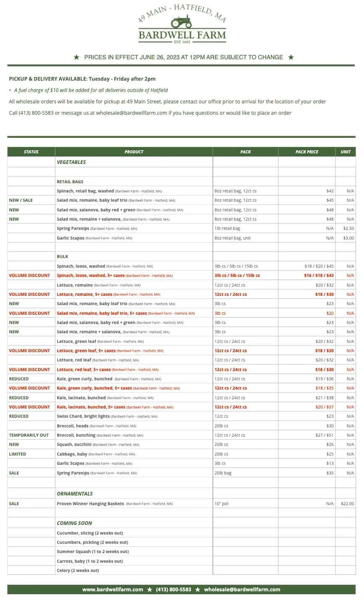364x601 pixels.
Task: Click the star icon left of PRICES IN EFFECT
Action: coord(76,57)
